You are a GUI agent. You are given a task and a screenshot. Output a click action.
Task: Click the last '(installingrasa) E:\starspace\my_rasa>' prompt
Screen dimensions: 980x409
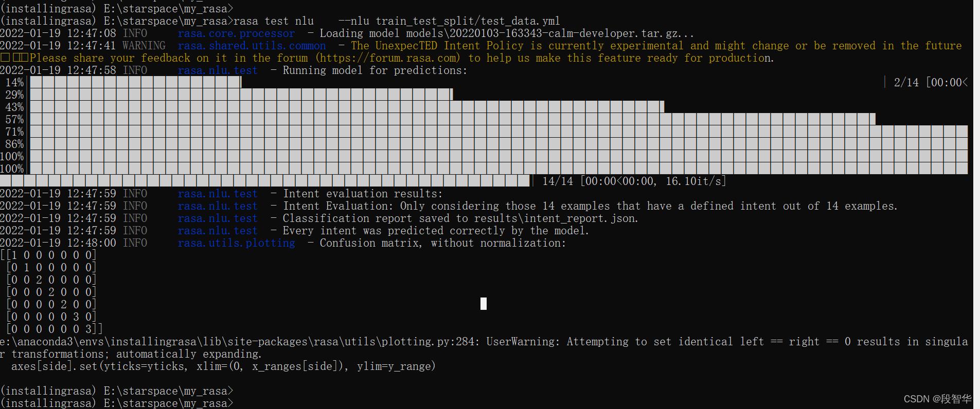(x=117, y=403)
